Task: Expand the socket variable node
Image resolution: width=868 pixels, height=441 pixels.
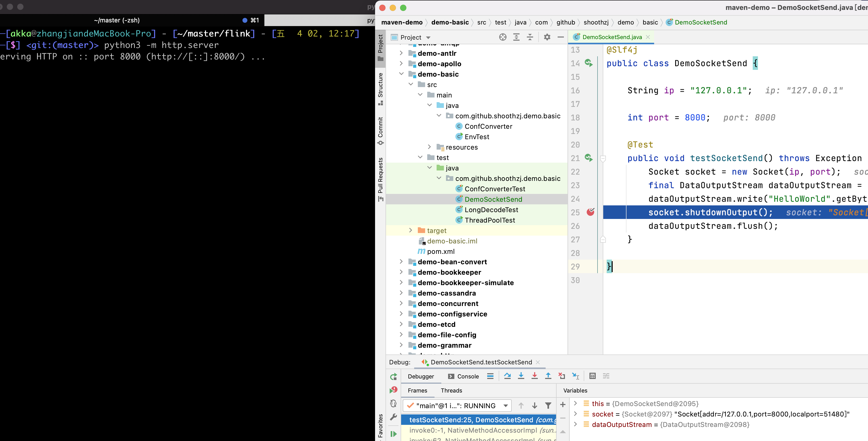Action: tap(576, 414)
